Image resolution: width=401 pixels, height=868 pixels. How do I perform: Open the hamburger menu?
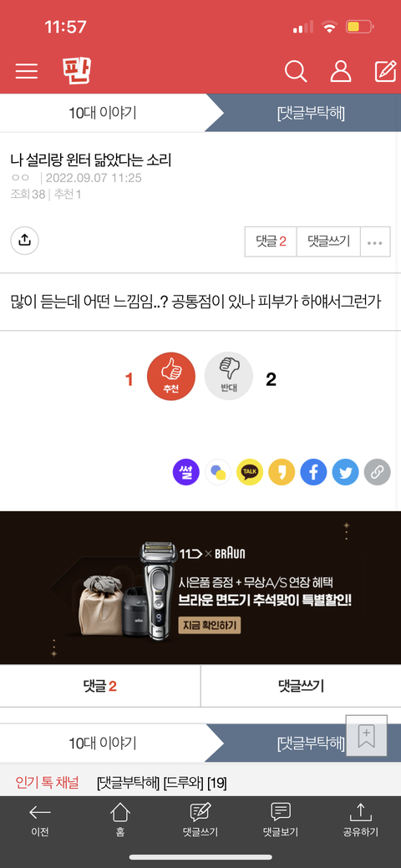(x=26, y=71)
